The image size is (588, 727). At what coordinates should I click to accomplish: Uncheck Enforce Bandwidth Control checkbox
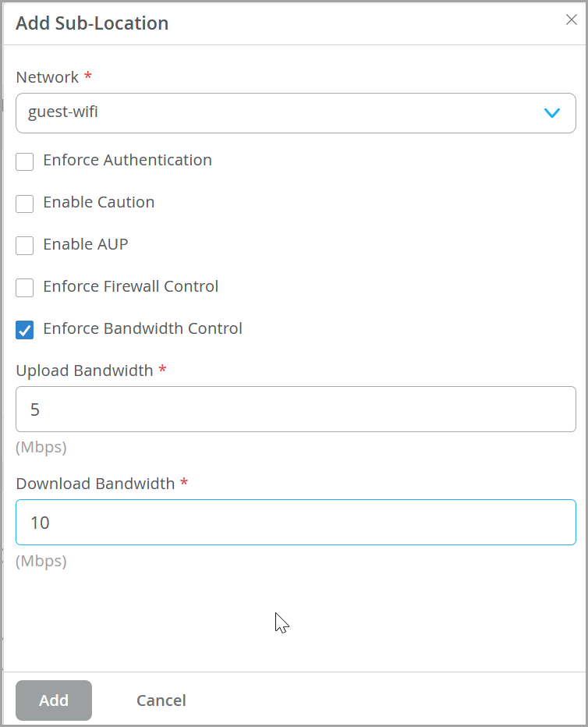point(25,330)
